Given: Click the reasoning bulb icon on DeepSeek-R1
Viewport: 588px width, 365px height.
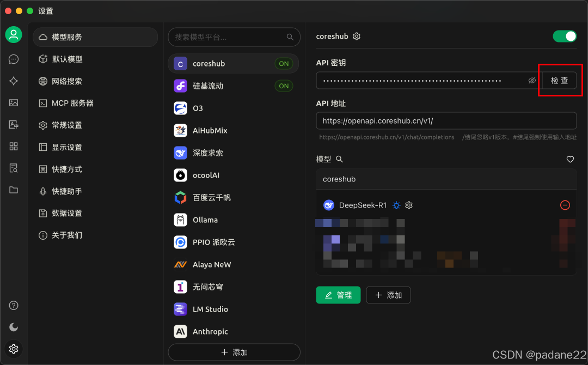Looking at the screenshot, I should 396,205.
